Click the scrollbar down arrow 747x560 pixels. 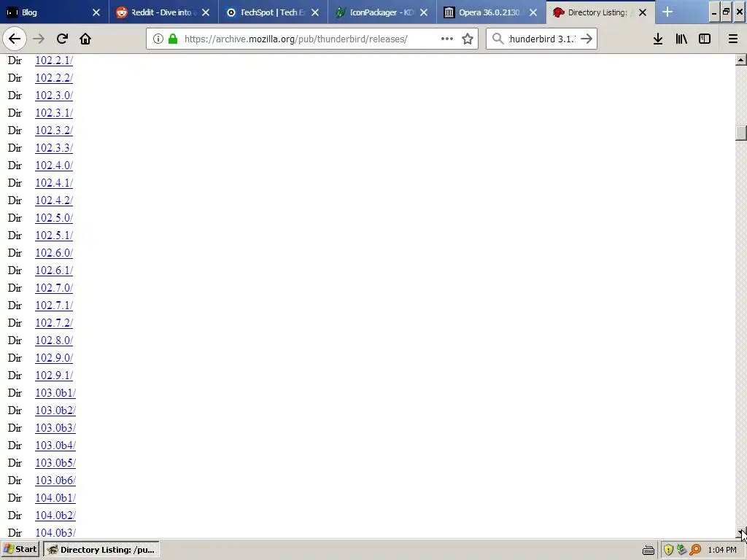[x=741, y=533]
